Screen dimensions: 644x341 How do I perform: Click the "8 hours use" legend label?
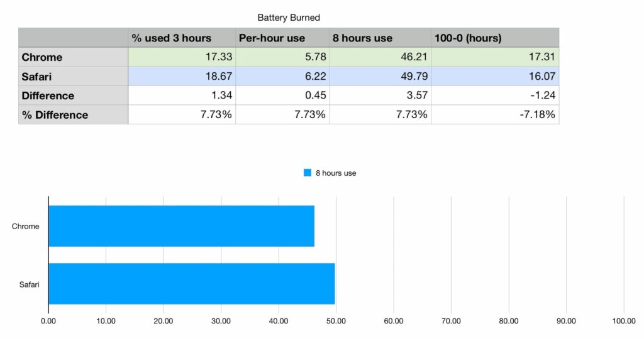pos(336,173)
